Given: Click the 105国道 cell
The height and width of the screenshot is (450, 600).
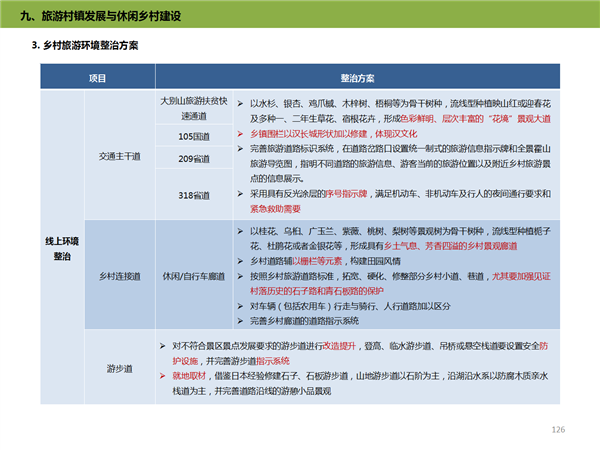Looking at the screenshot, I should pos(195,135).
